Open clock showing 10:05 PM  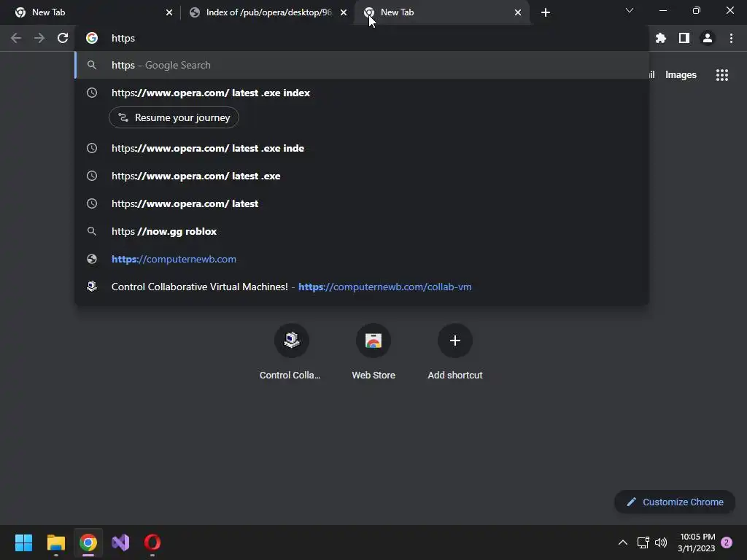697,542
